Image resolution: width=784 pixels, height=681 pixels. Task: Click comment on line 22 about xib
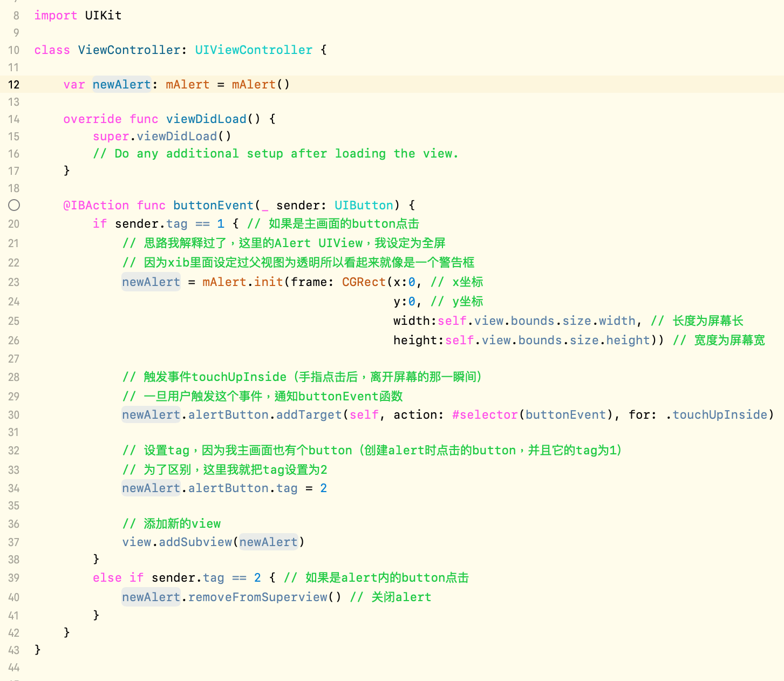(298, 263)
